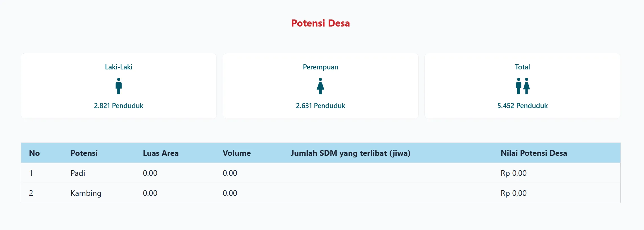Click the Luas Area column header
The height and width of the screenshot is (230, 644).
click(x=161, y=153)
